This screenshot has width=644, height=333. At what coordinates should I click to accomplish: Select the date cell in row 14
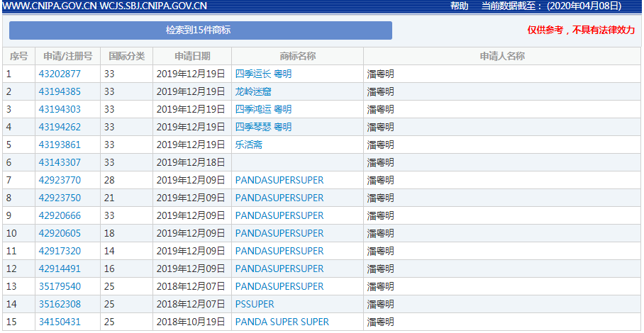pyautogui.click(x=191, y=304)
